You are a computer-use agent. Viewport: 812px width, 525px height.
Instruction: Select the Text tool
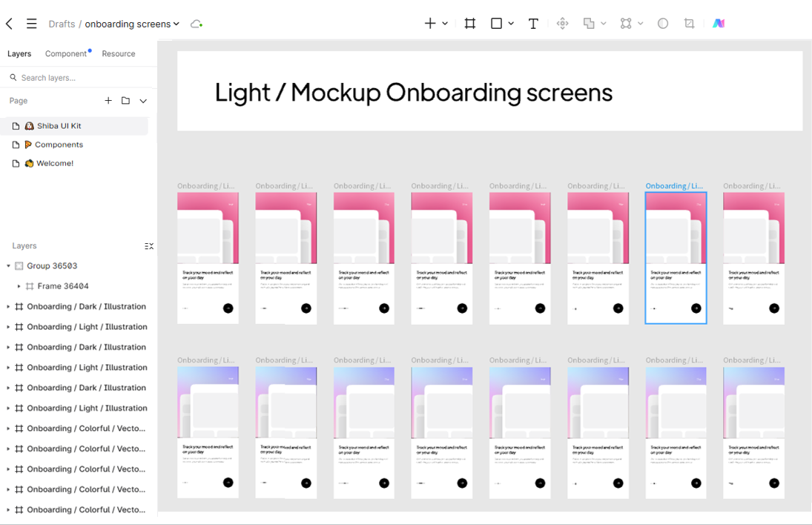point(533,23)
